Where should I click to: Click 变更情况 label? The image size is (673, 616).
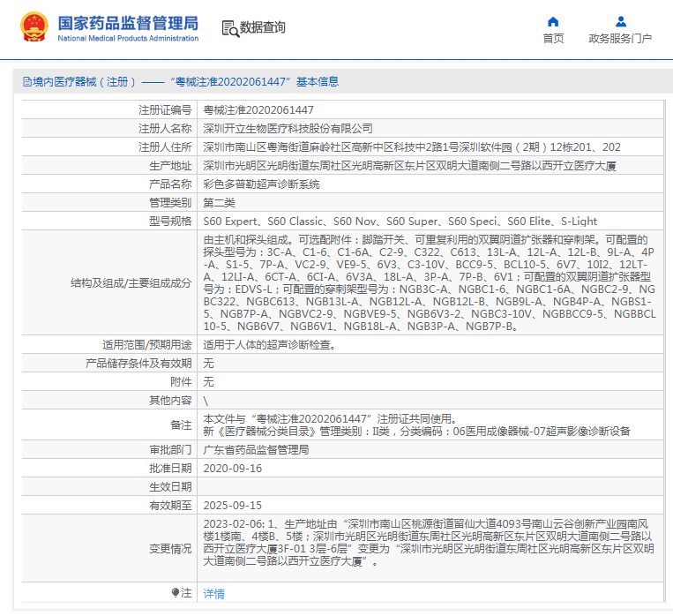click(170, 549)
